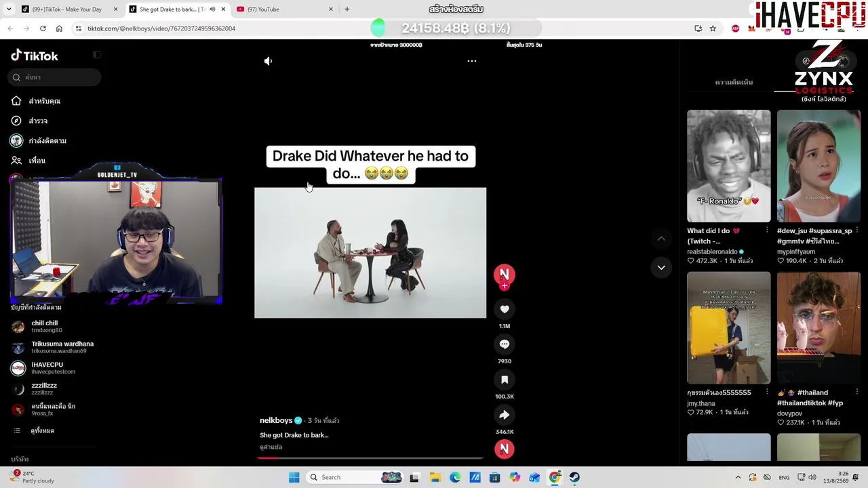Follow nelkboys via the avatar plus badge
Viewport: 868px width, 488px height.
(x=504, y=286)
